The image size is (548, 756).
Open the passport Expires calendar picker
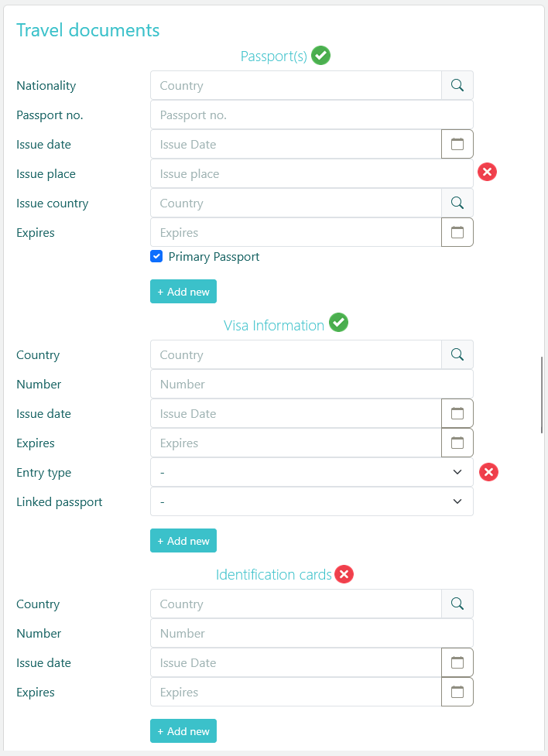pyautogui.click(x=457, y=233)
